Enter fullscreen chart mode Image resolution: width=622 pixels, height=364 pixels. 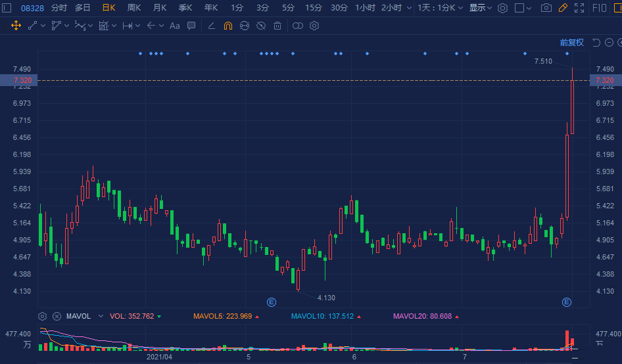point(579,8)
